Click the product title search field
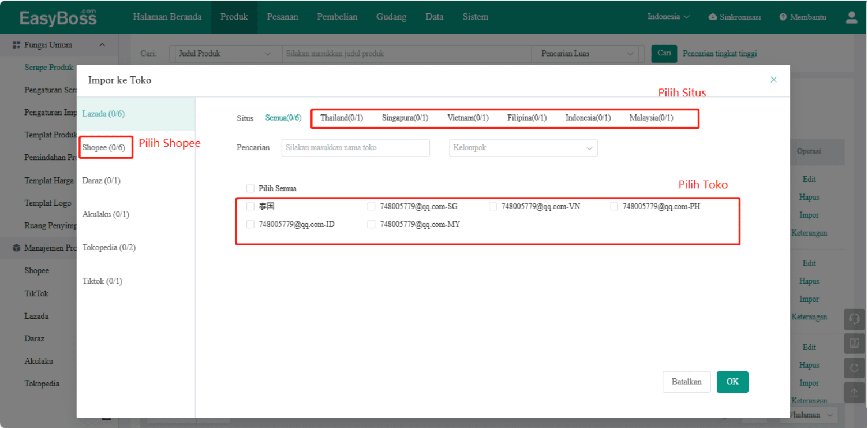The image size is (868, 428). click(x=406, y=54)
